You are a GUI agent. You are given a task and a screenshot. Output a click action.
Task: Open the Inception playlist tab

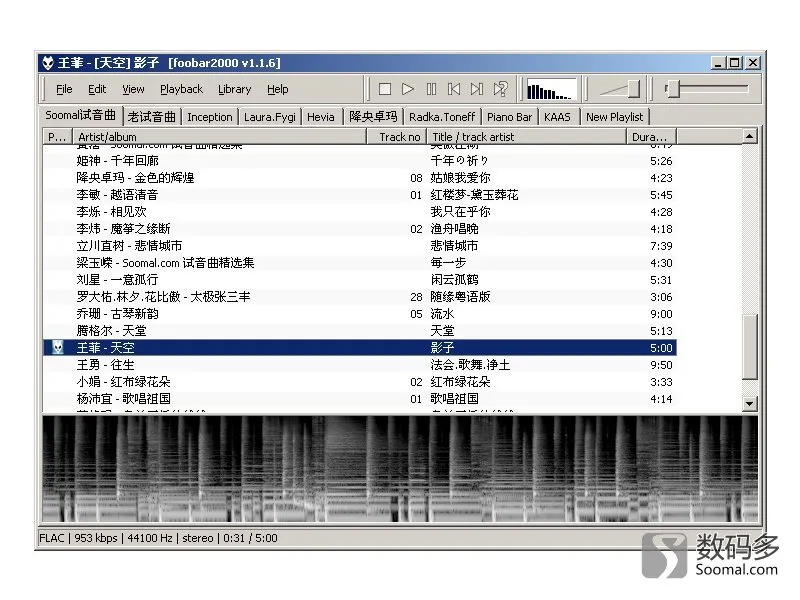[x=210, y=117]
